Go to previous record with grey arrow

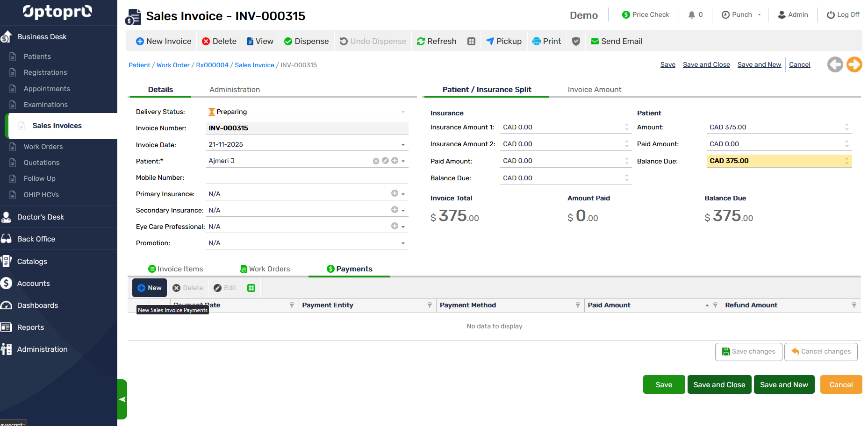click(835, 64)
